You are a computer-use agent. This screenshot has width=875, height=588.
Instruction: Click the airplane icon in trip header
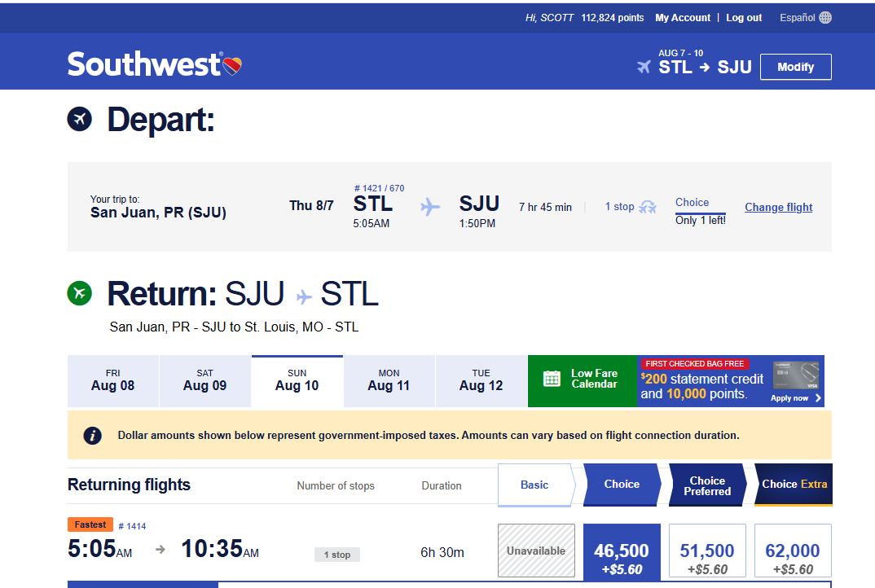(644, 67)
